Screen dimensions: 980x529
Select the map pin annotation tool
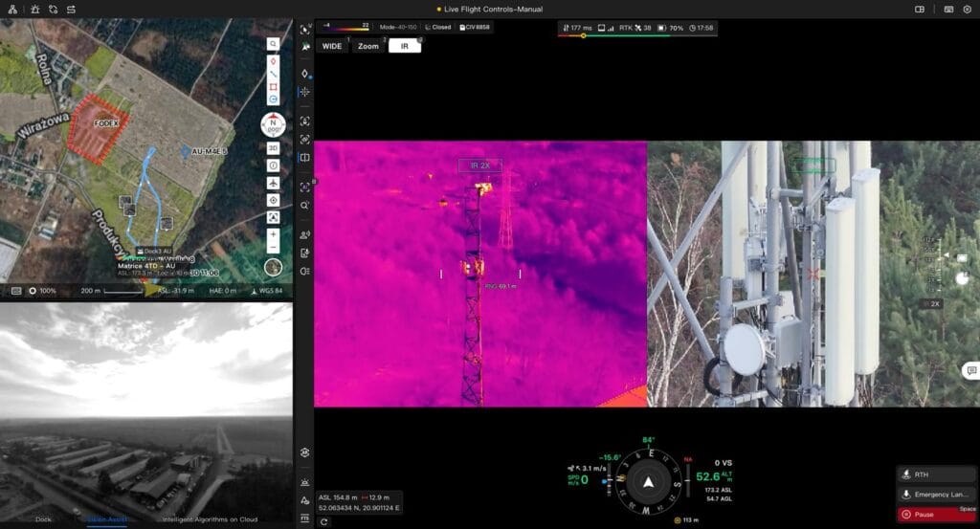[273, 61]
